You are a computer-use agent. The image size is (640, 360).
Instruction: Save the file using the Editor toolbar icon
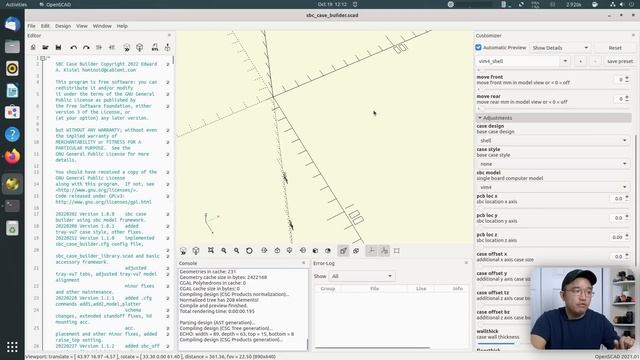tap(58, 47)
